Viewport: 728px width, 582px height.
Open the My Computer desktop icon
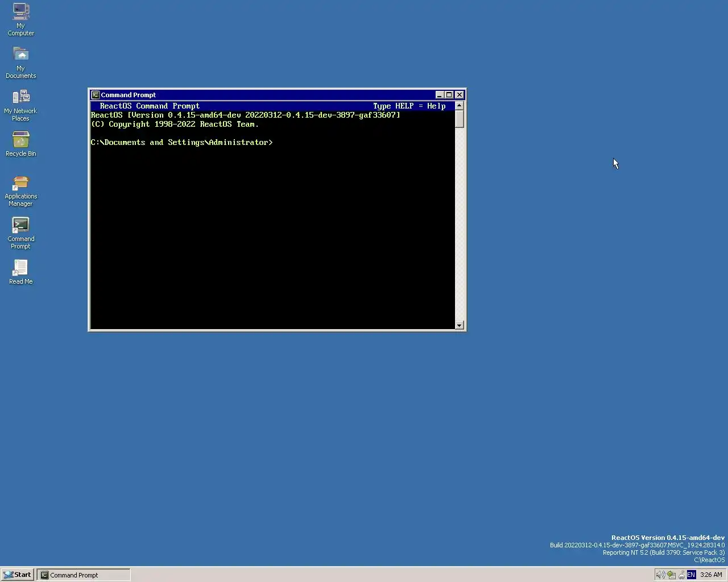click(20, 20)
